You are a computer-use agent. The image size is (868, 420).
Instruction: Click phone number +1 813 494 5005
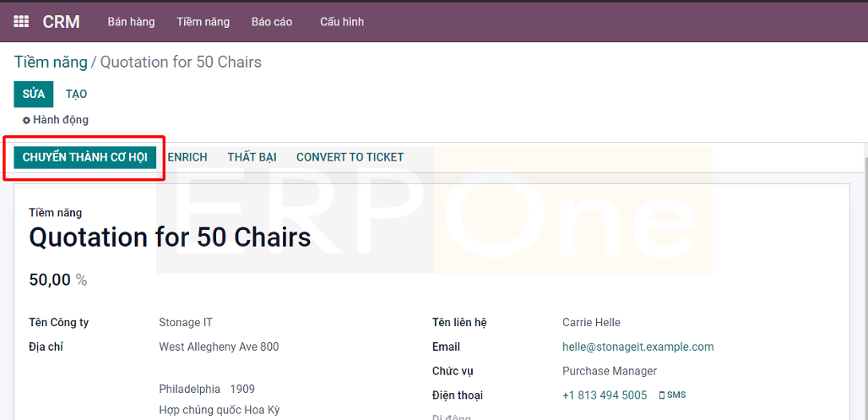point(605,395)
